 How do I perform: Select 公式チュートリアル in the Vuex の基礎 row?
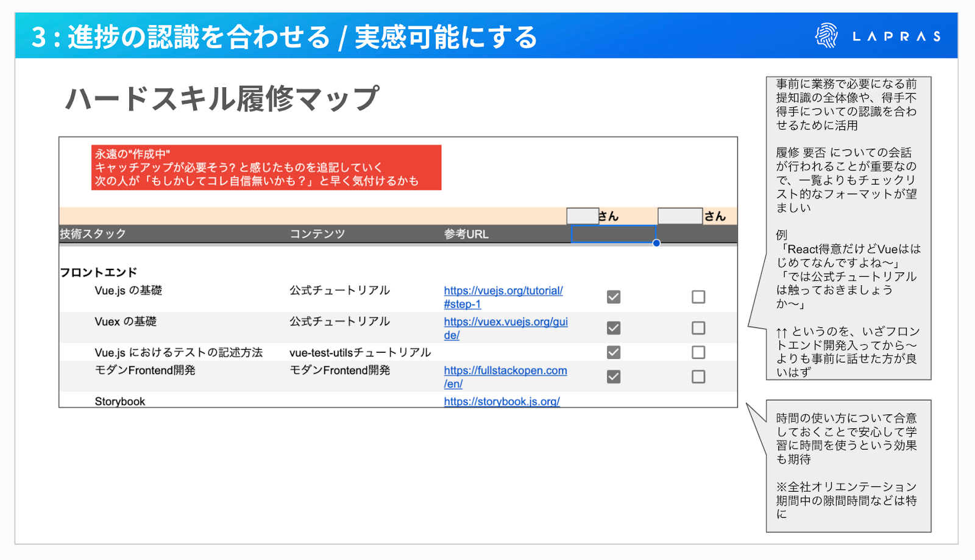(339, 322)
